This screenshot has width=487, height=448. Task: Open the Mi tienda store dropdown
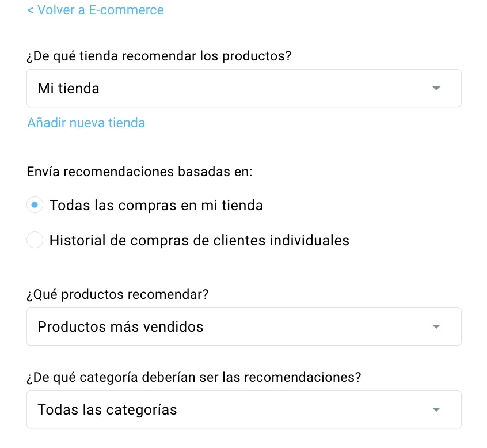244,88
